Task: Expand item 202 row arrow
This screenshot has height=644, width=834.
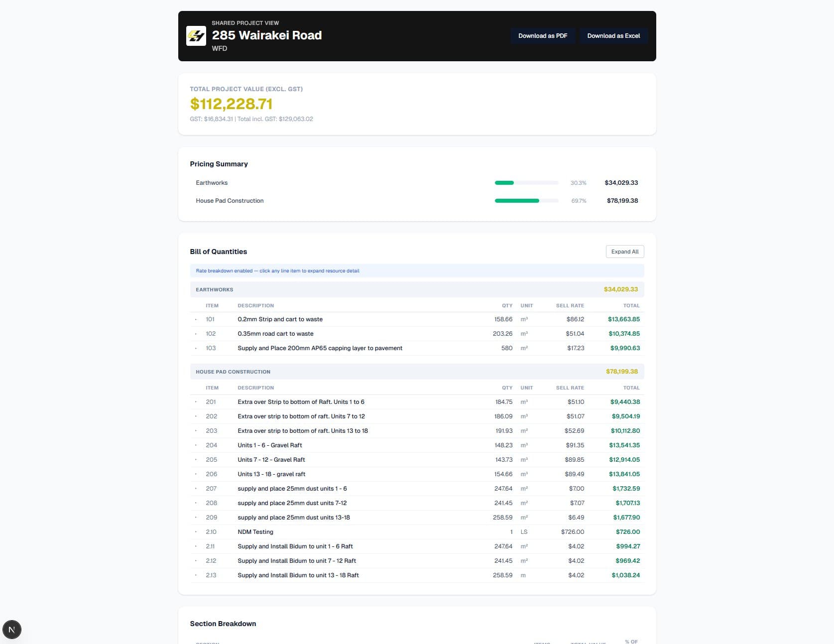Action: point(196,416)
